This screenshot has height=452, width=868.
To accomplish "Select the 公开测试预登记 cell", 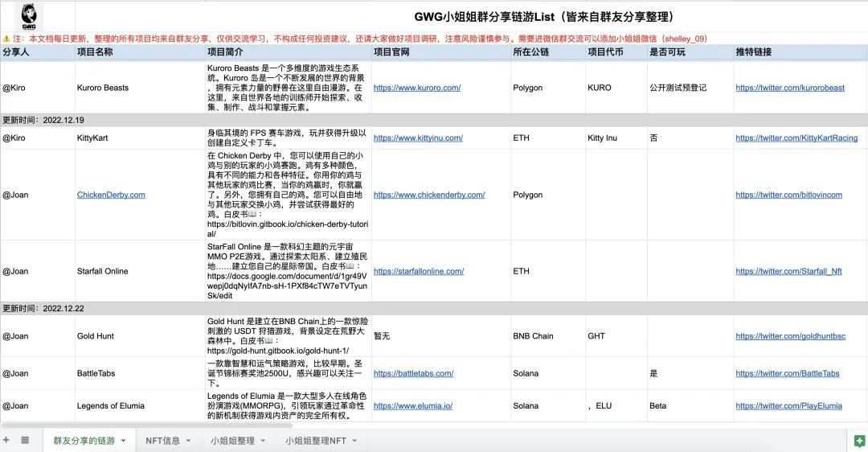I will tap(690, 88).
